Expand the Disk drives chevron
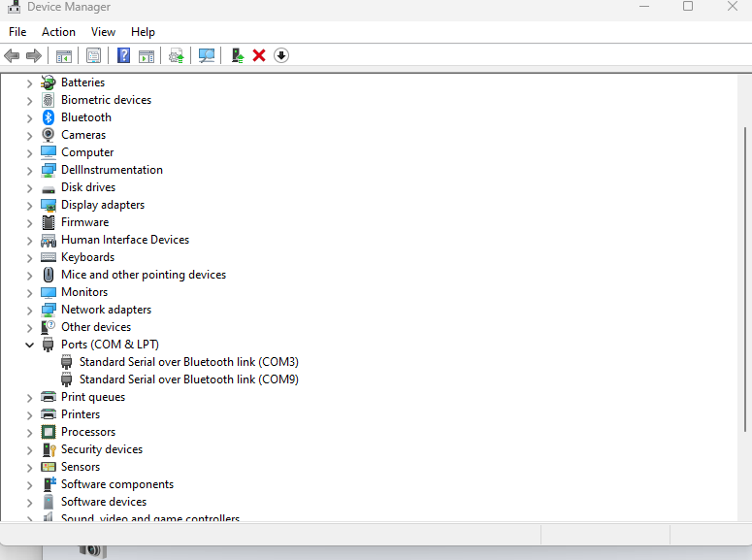The image size is (752, 560). (29, 188)
